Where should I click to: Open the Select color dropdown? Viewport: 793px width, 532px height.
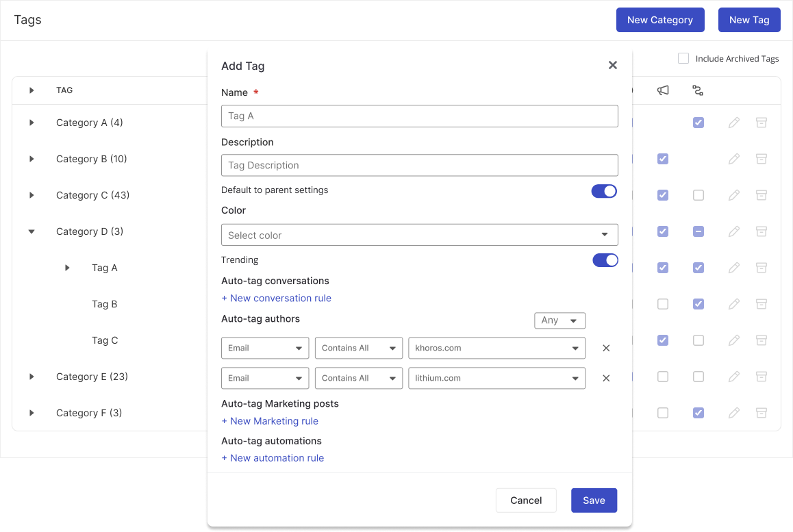pyautogui.click(x=419, y=235)
